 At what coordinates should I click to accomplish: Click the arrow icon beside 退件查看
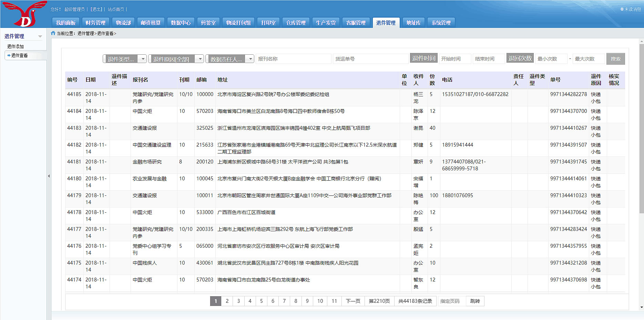(x=9, y=55)
